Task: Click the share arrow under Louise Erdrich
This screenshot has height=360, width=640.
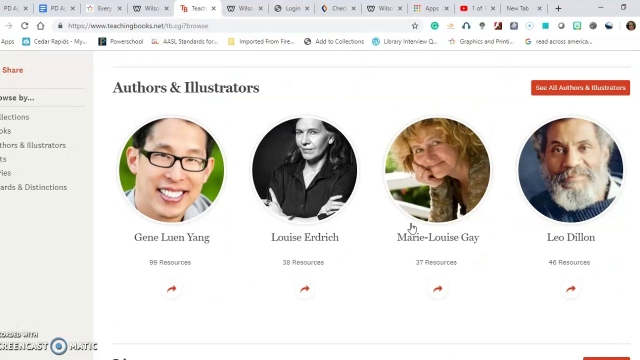Action: (304, 289)
